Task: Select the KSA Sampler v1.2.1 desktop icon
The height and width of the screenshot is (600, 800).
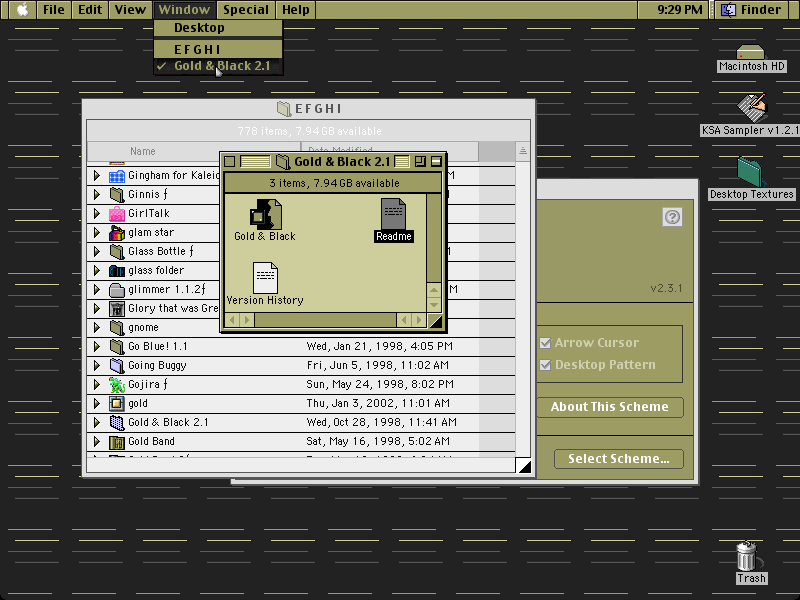Action: [752, 108]
